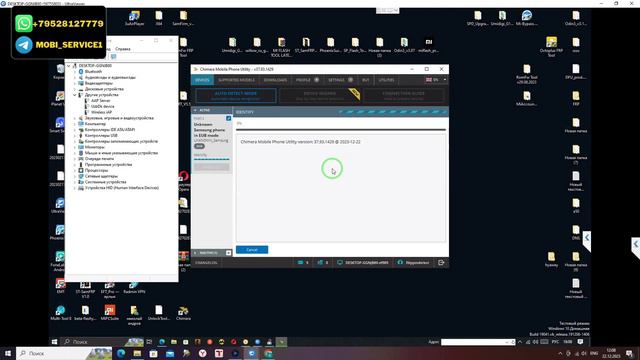Open the Mail app from outer taskbar
The image size is (640, 360).
point(170,353)
